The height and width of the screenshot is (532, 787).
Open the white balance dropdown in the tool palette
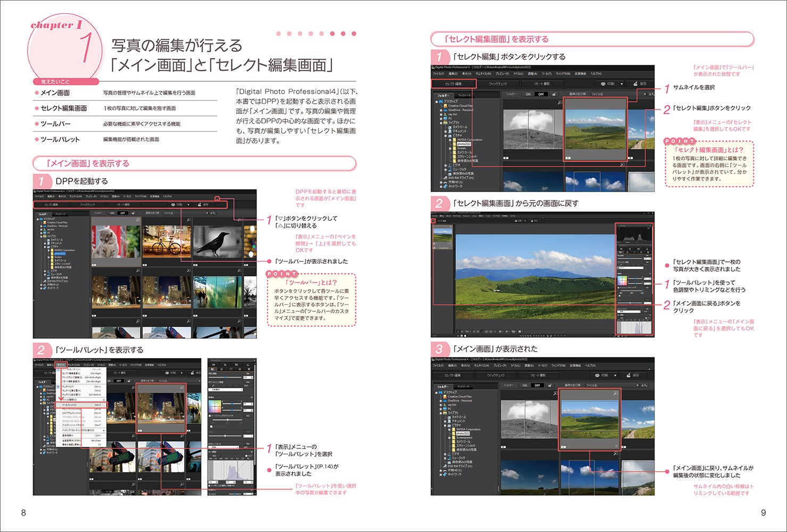tap(226, 389)
